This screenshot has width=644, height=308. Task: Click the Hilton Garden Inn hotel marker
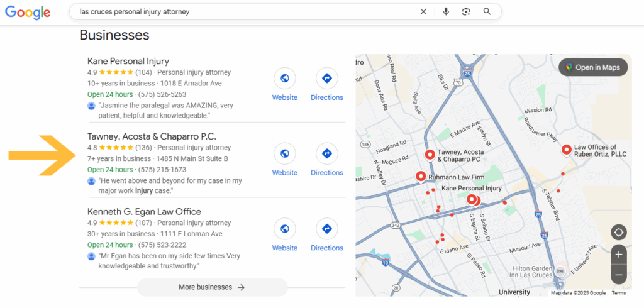pos(559,271)
